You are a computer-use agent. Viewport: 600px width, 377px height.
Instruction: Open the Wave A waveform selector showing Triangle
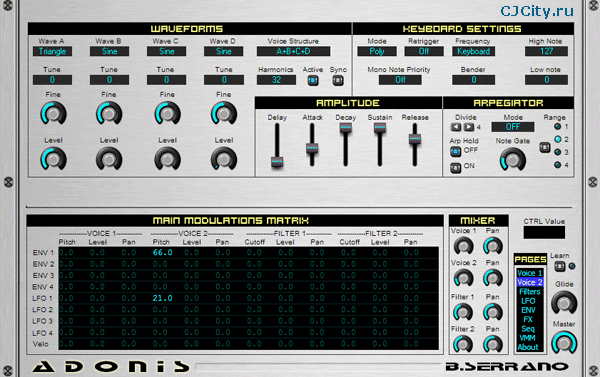tap(52, 51)
